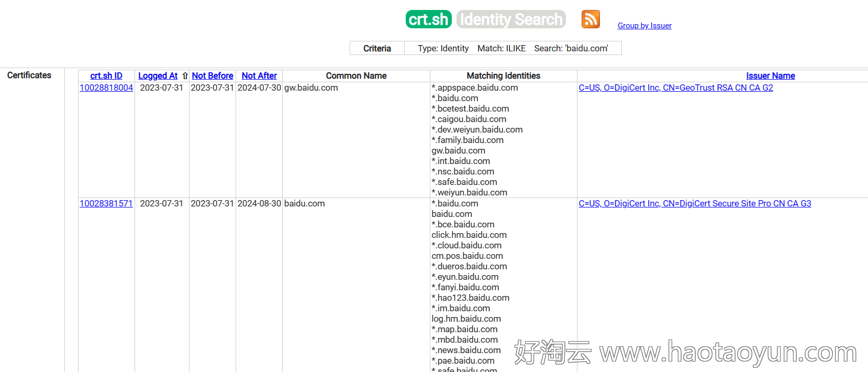
Task: Open GeoTrust RSA CN CA G2 issuer link
Action: tap(676, 87)
